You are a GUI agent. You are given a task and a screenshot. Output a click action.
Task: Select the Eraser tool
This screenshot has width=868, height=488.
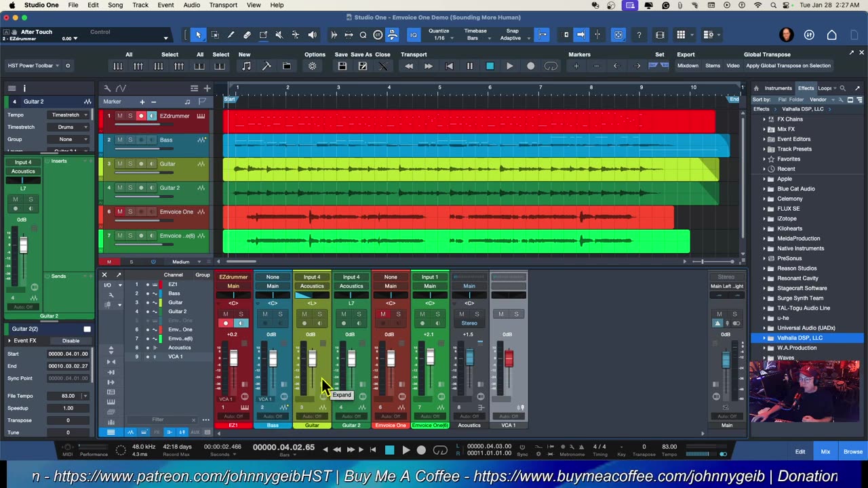[x=247, y=35]
